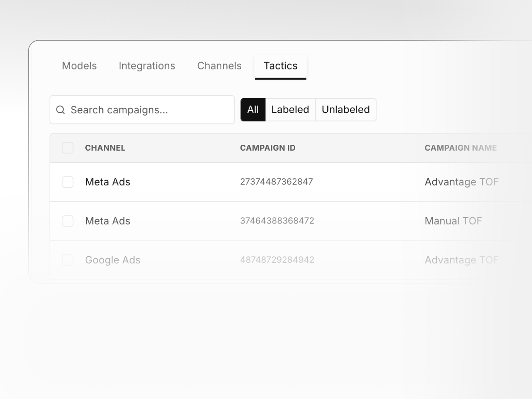Click the Google Ads channel cell
This screenshot has height=399, width=532.
(x=113, y=260)
